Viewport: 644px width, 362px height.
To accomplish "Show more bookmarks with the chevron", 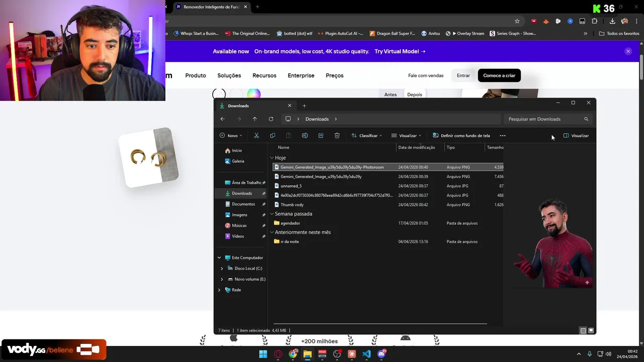I will tap(585, 34).
